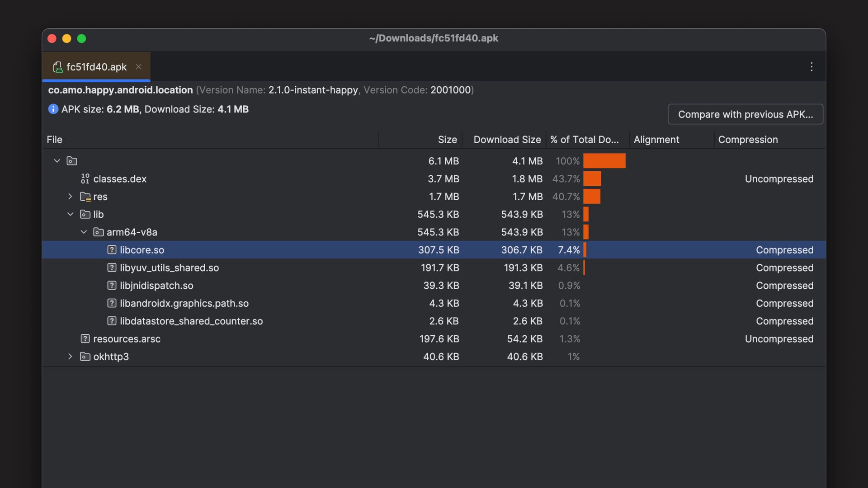
Task: Click the APK file icon in tab
Action: click(x=57, y=67)
